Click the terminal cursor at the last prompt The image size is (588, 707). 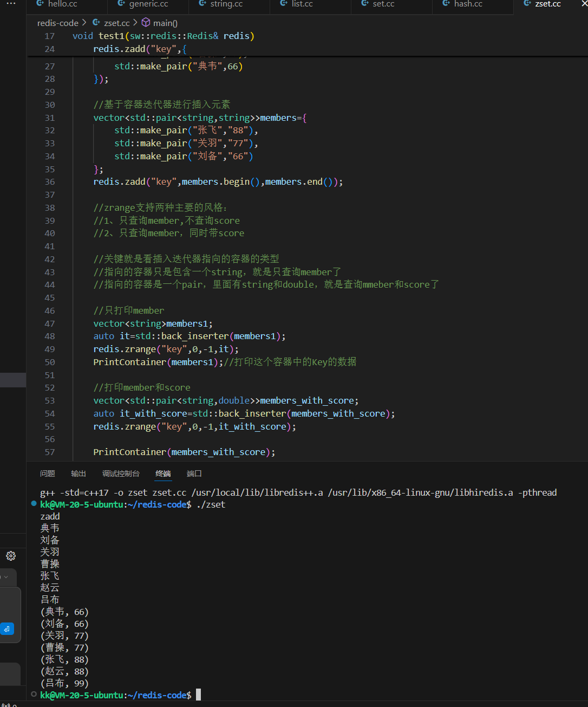point(198,695)
